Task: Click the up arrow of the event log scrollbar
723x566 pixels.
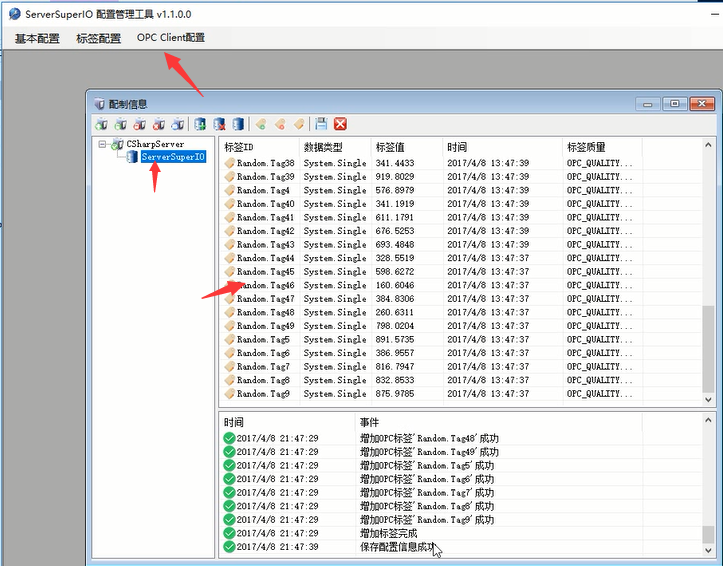Action: tap(708, 419)
